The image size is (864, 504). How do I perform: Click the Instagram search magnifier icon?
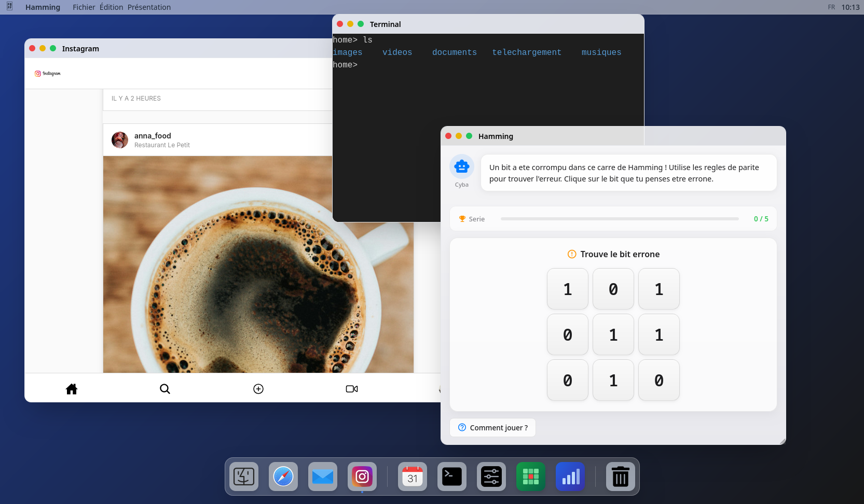click(165, 389)
